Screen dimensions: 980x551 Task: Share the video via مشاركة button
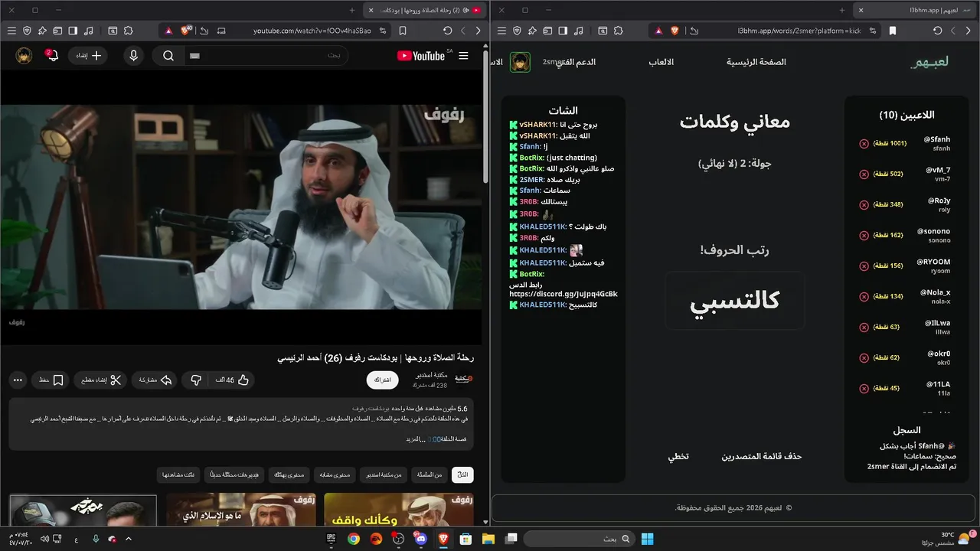pos(155,380)
